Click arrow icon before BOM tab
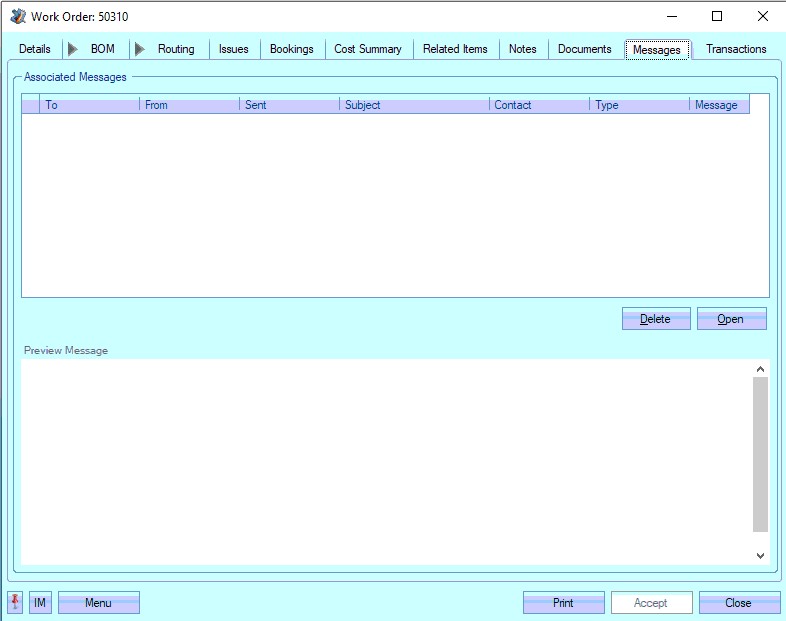The image size is (786, 621). (72, 49)
